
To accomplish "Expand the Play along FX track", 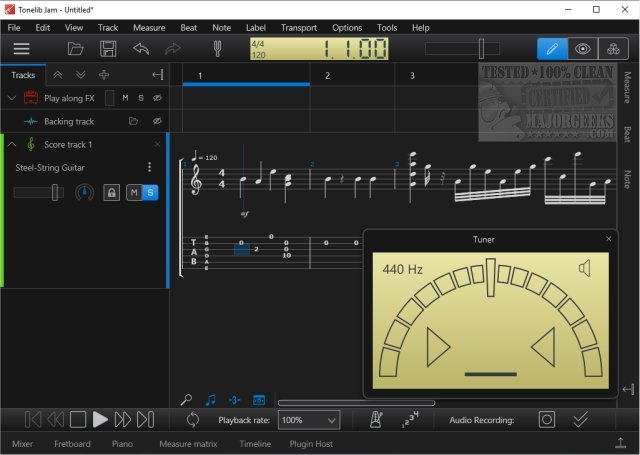I will [x=11, y=98].
